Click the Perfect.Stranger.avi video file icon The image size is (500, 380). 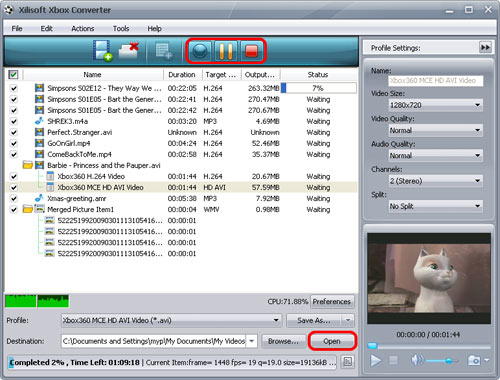(39, 132)
